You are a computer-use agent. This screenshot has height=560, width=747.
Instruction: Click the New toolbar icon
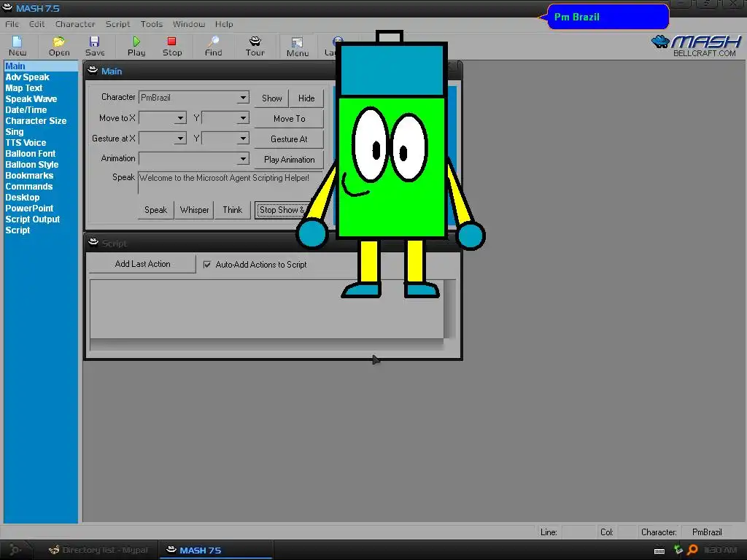pos(18,46)
